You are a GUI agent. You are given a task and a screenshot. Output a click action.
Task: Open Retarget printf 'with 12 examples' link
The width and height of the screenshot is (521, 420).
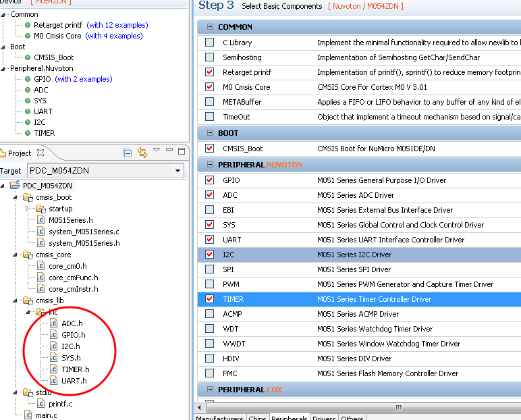[117, 25]
